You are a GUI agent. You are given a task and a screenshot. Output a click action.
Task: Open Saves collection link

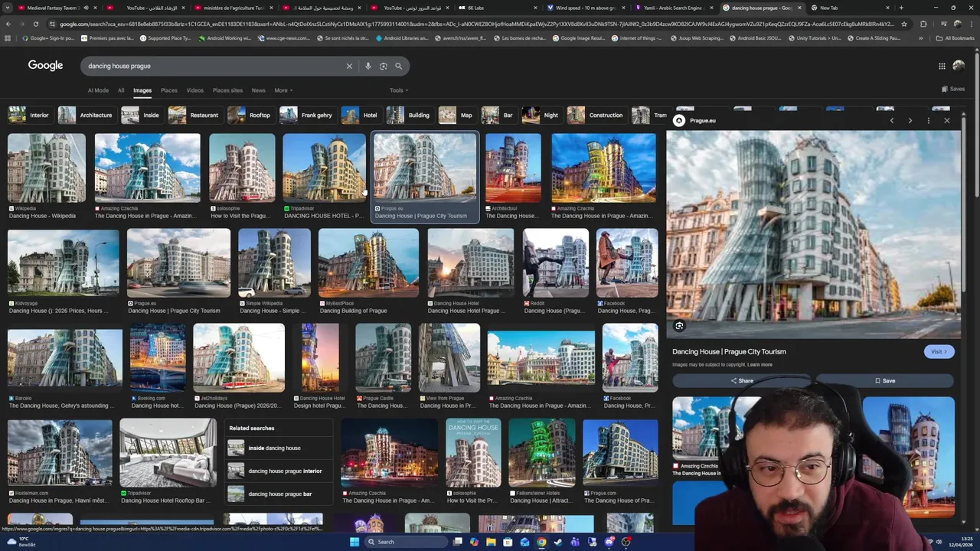tap(953, 89)
